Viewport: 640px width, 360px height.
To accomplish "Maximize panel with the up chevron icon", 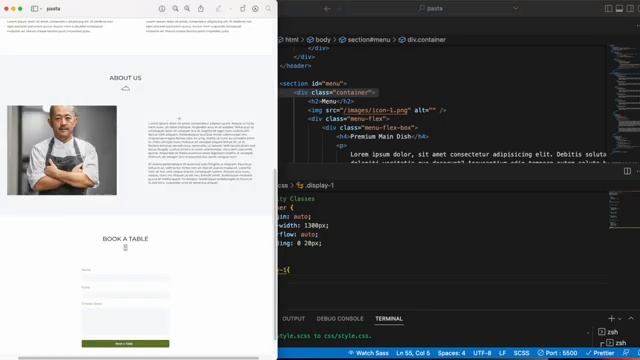I will coord(631,318).
